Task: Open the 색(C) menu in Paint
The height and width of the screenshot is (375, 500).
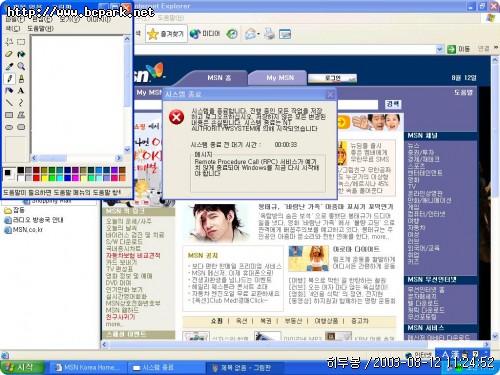Action: (x=13, y=29)
